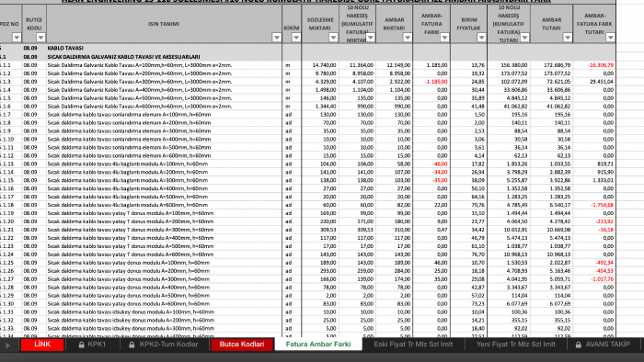Image resolution: width=644 pixels, height=362 pixels.
Task: Open the BIRIM column filter dropdown
Action: coord(296,38)
